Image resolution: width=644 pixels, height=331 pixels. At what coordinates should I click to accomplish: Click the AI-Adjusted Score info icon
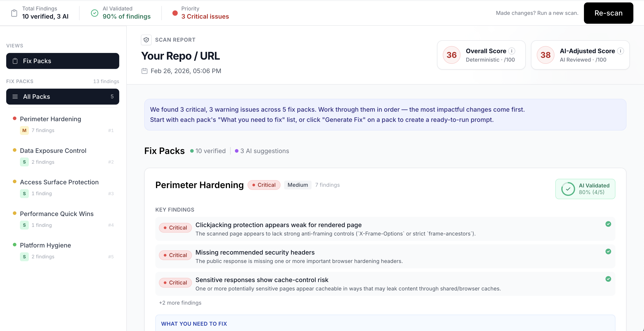point(620,51)
